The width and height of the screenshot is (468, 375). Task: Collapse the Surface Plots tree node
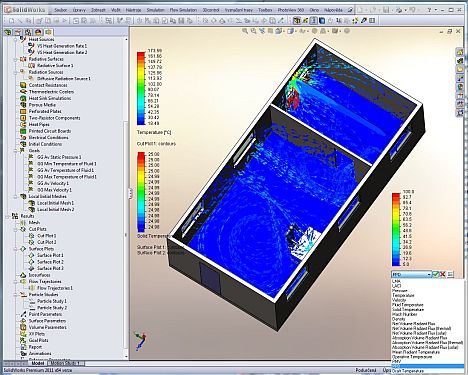(16, 249)
